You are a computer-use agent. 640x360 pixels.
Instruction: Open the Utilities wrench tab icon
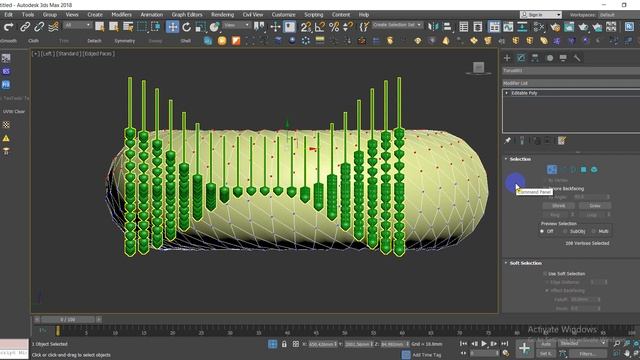point(577,58)
